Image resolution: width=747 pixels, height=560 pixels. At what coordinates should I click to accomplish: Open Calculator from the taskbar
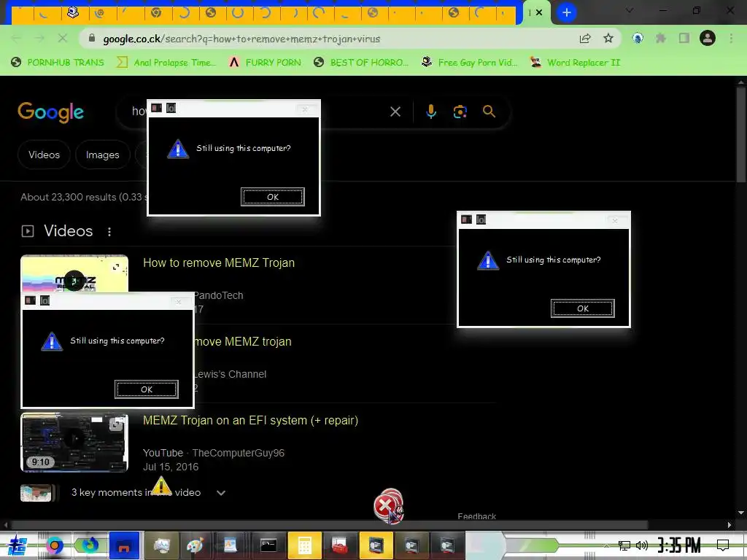click(x=304, y=545)
